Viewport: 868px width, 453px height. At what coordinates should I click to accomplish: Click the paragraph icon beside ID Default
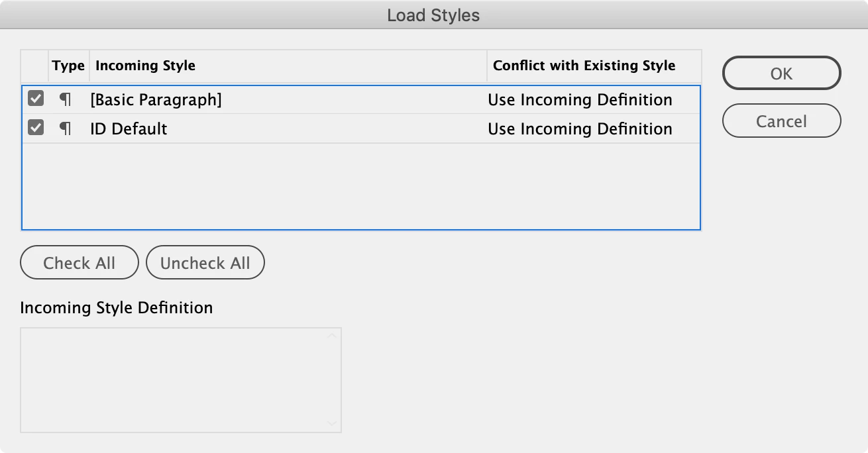pyautogui.click(x=65, y=128)
